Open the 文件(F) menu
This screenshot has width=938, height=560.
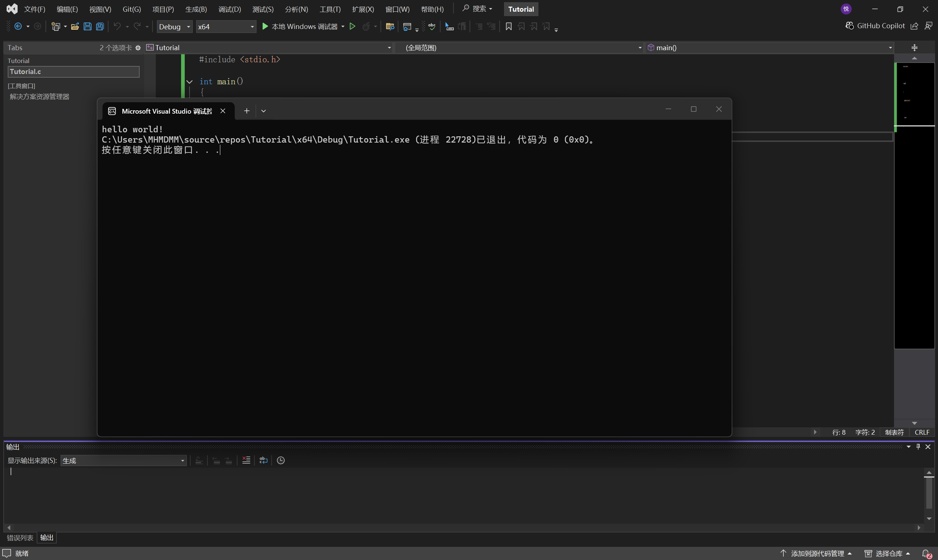pos(35,9)
